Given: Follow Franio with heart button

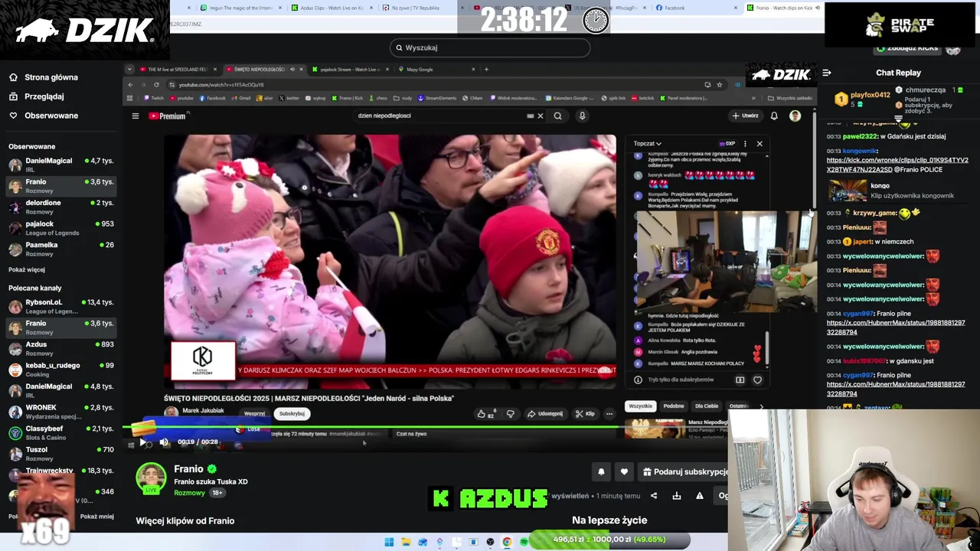Looking at the screenshot, I should tap(624, 472).
